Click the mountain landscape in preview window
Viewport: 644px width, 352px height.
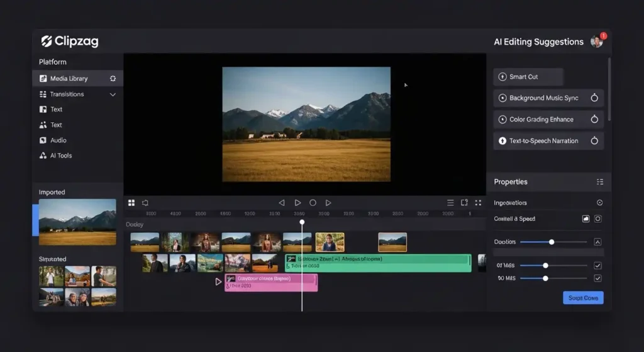point(306,124)
